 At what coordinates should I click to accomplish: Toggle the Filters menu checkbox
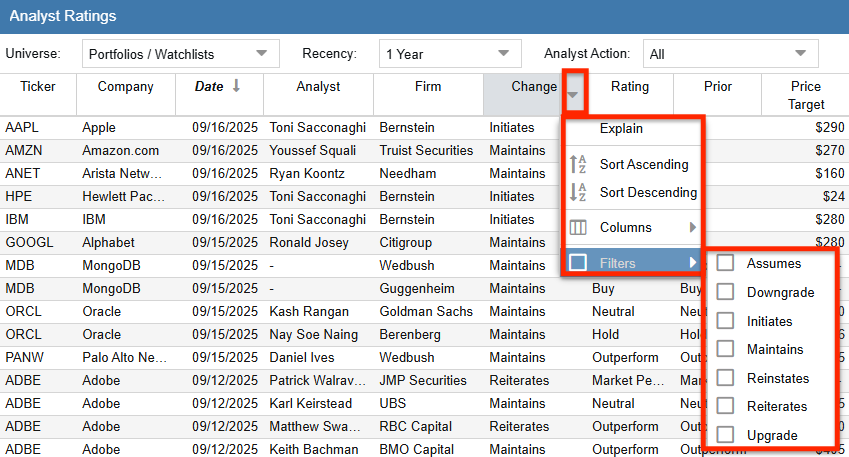(578, 263)
